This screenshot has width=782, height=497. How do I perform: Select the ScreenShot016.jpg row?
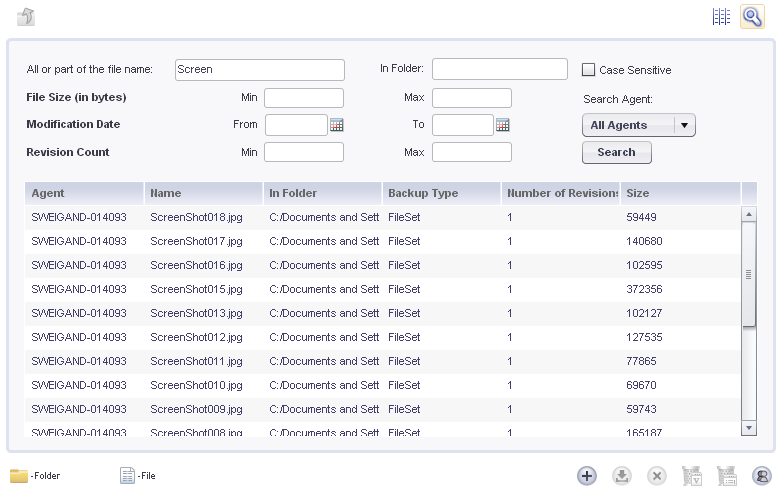coord(383,265)
